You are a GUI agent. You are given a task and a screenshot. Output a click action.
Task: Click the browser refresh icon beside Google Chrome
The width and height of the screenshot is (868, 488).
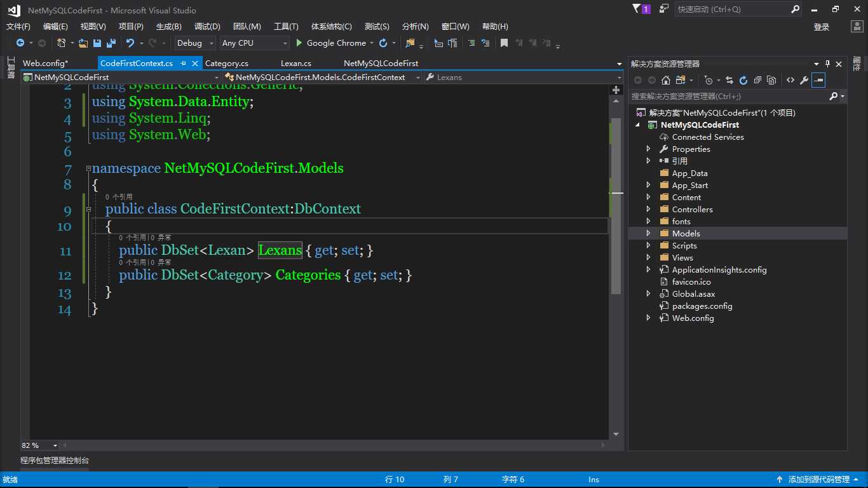383,43
